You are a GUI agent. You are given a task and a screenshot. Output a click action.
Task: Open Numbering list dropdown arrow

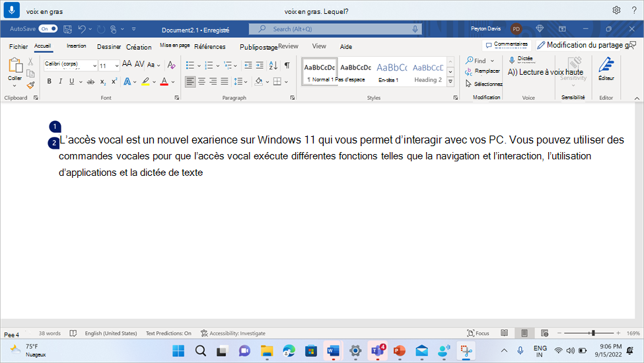click(x=218, y=65)
